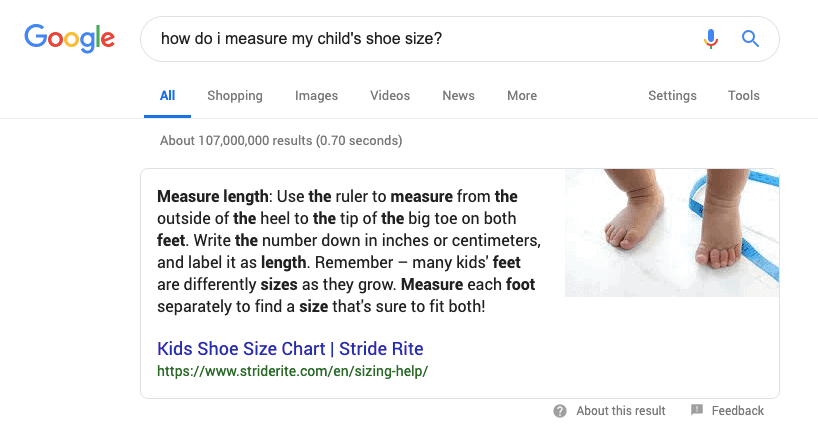The height and width of the screenshot is (438, 818).
Task: Click the striderite.com sizing-help URL
Action: point(292,371)
